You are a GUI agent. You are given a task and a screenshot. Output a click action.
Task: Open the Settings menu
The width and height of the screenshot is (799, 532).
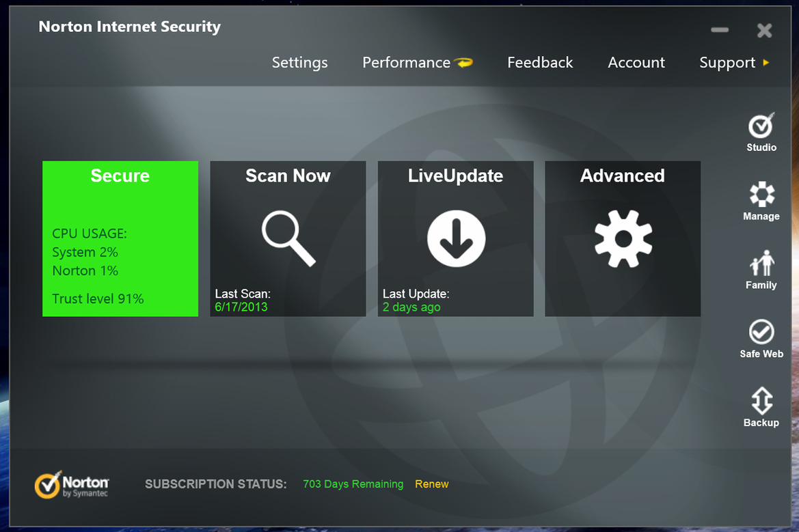pos(299,63)
